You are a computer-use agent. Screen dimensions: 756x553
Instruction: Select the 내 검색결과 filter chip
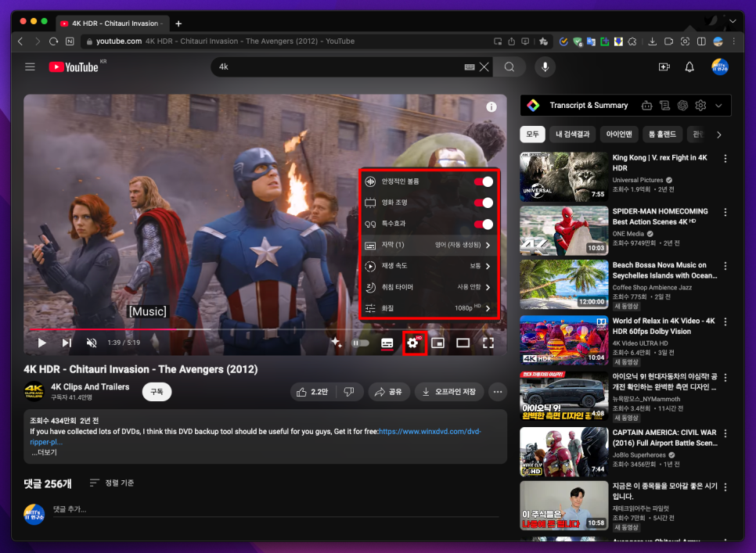(x=572, y=135)
